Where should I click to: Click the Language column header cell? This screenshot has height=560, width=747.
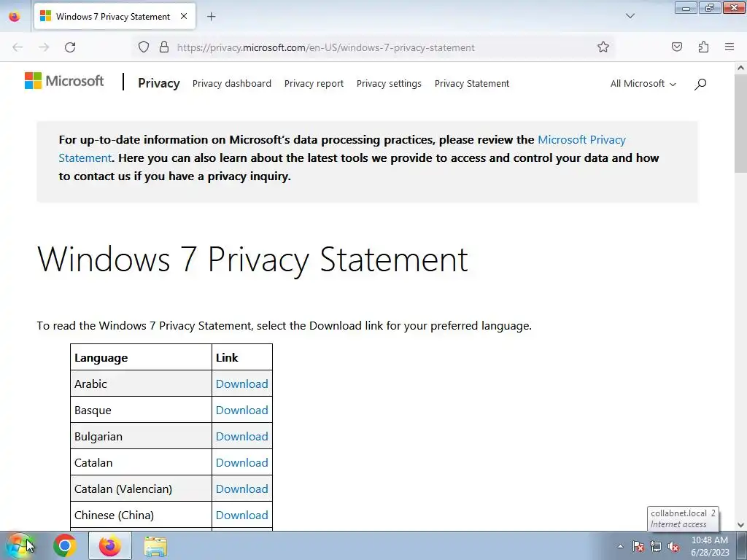(141, 357)
